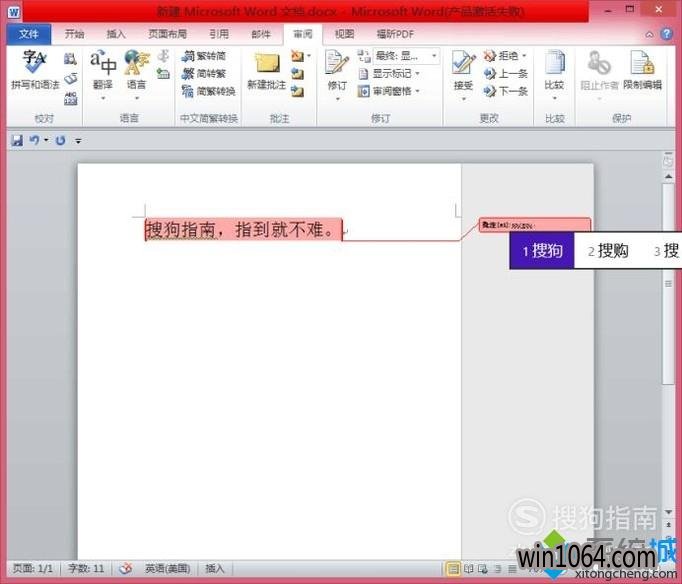The image size is (682, 584).
Task: Click the delete comment icon
Action: coord(298,56)
